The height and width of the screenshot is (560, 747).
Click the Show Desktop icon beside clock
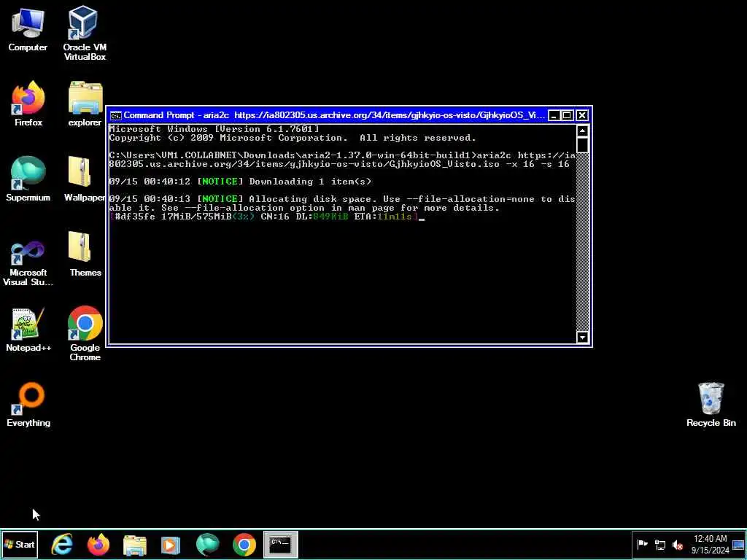738,544
